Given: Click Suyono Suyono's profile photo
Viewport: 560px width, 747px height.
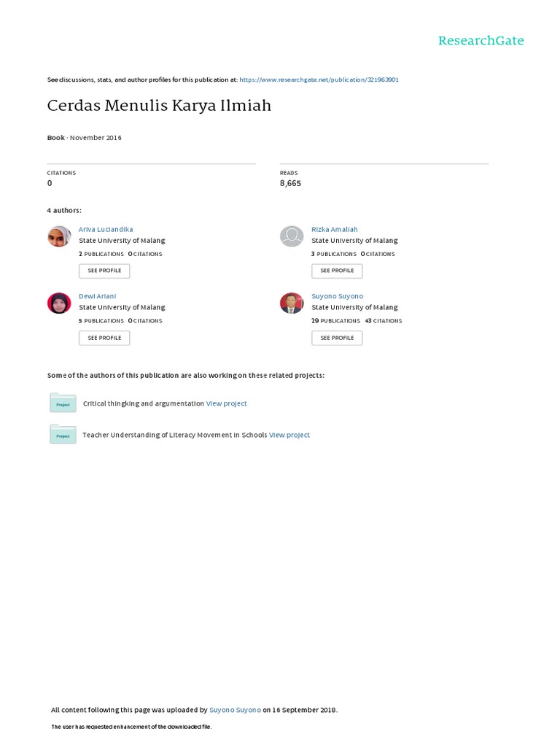Looking at the screenshot, I should coord(292,303).
